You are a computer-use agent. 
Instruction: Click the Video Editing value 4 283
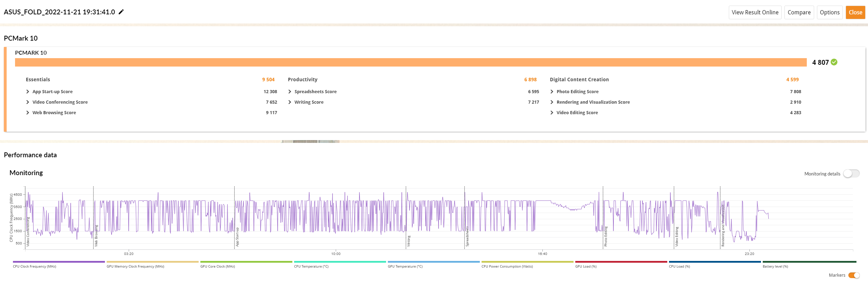click(x=795, y=112)
